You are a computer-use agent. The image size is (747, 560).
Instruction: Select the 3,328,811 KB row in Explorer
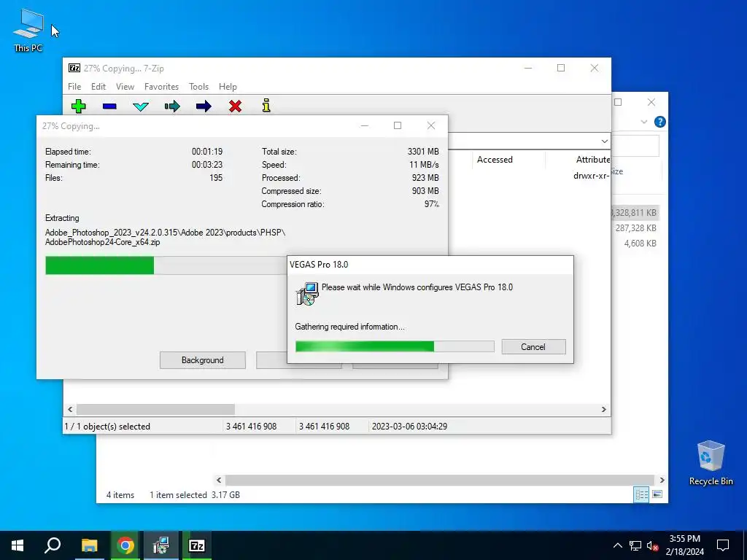pyautogui.click(x=635, y=213)
